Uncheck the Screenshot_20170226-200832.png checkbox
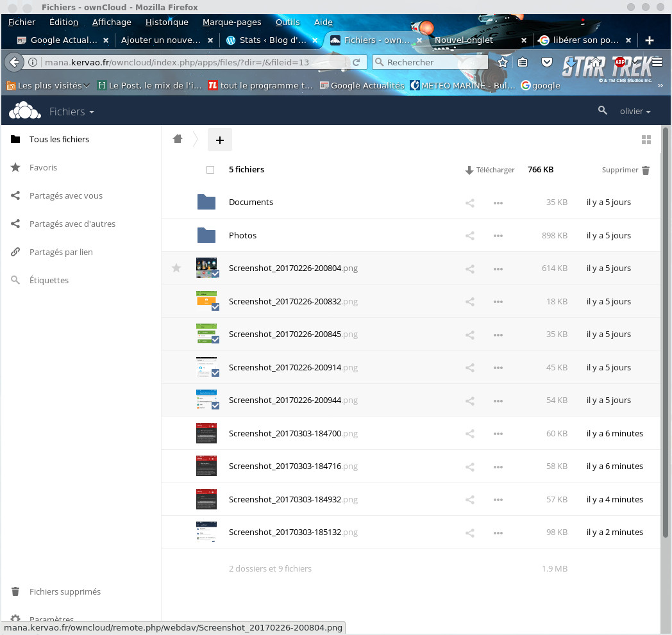Image resolution: width=672 pixels, height=635 pixels. 215,307
